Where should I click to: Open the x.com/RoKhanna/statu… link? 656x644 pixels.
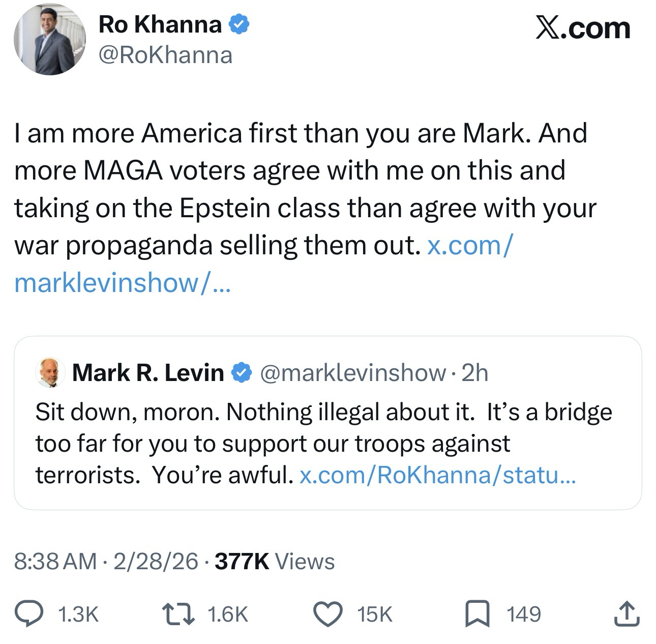437,475
